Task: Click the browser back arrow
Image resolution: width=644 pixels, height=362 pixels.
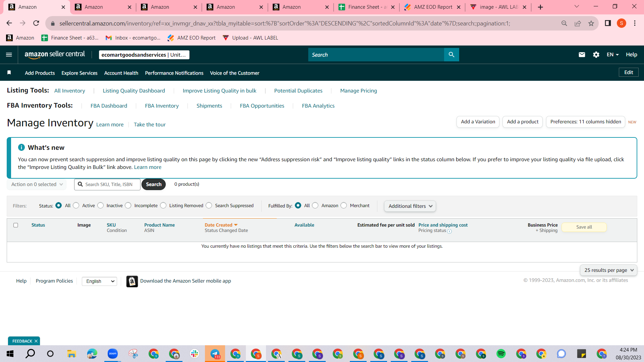Action: (x=9, y=23)
